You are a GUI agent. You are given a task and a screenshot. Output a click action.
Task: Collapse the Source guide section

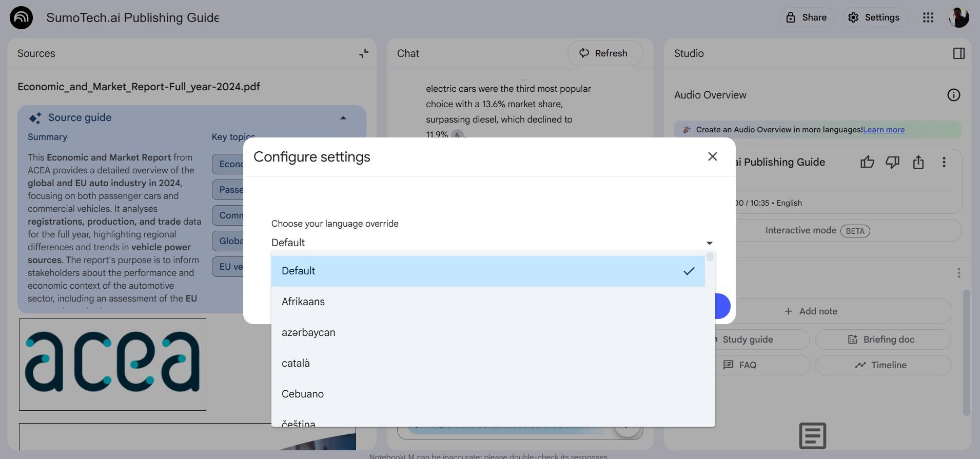pos(343,118)
